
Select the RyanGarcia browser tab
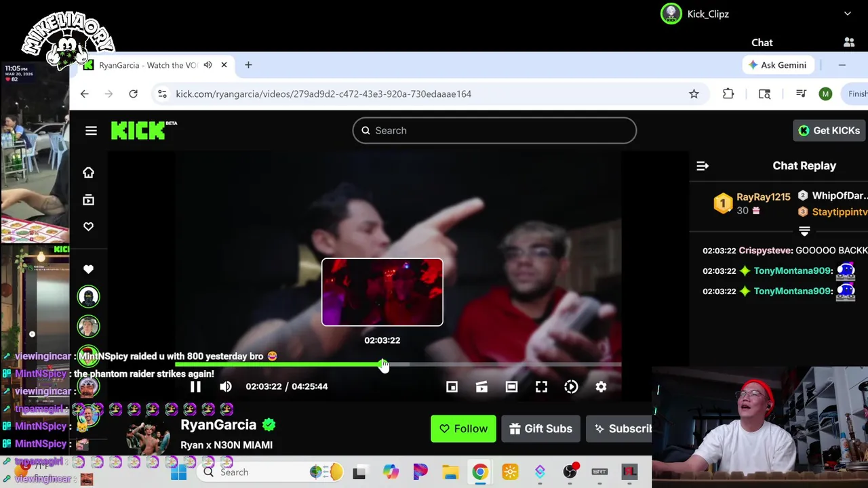point(148,65)
